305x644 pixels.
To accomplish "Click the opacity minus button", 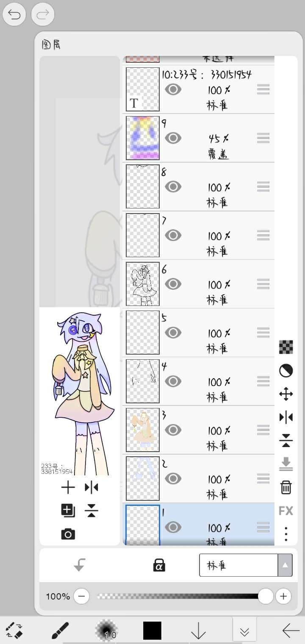I will [x=81, y=596].
